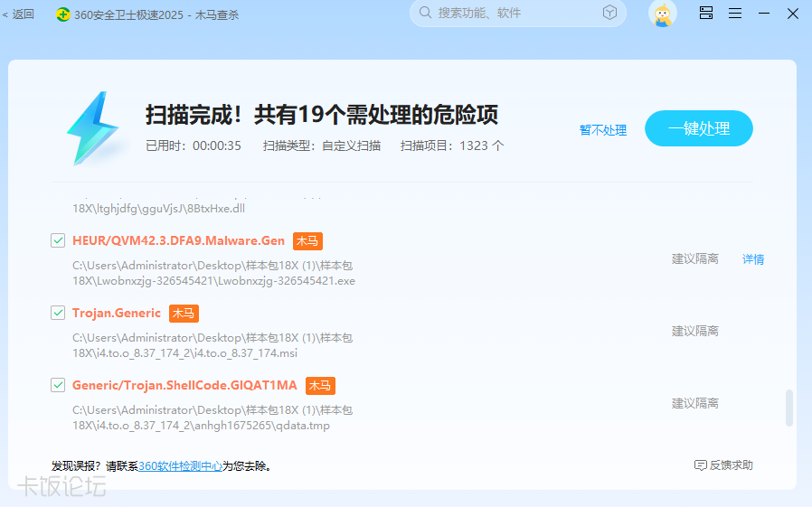Open 详情 for the HEUR/QVM42 threat
812x507 pixels.
753,259
